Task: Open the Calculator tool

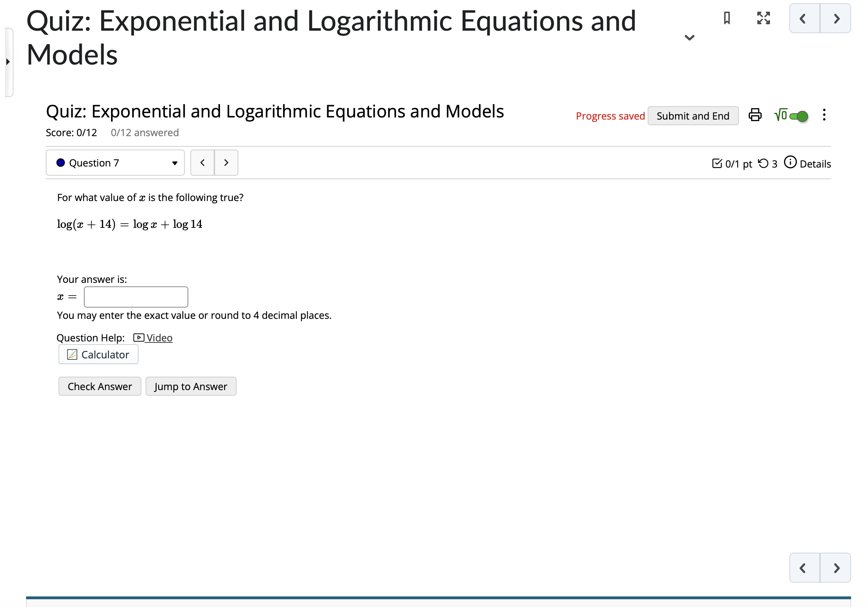Action: coord(98,354)
